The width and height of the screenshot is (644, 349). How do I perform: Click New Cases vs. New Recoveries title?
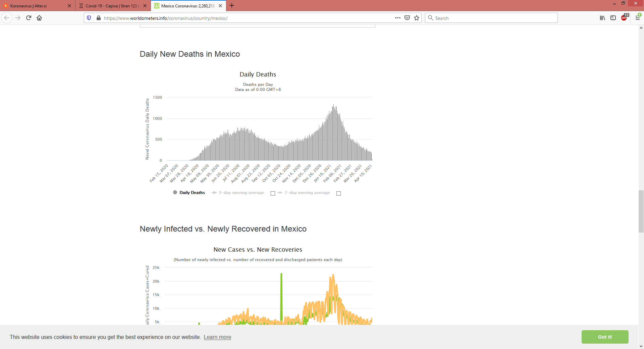coord(258,250)
